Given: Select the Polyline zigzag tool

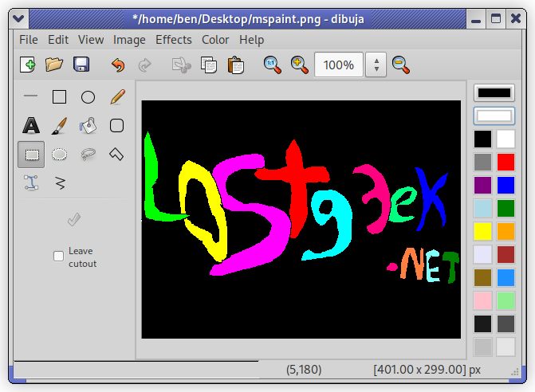Looking at the screenshot, I should click(60, 183).
